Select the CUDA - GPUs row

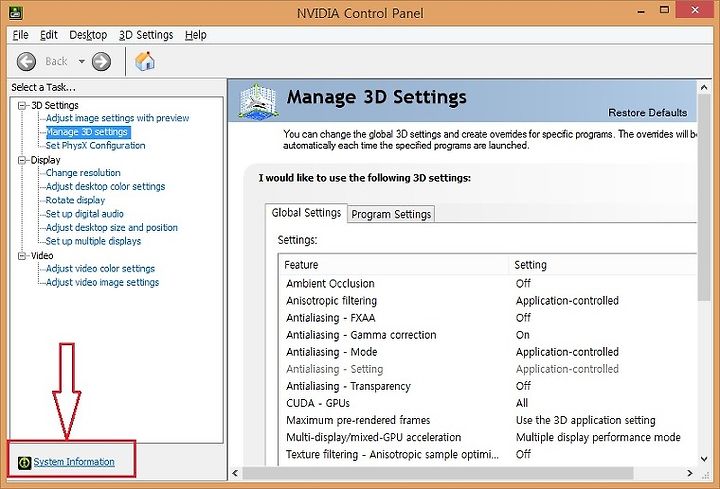point(488,403)
